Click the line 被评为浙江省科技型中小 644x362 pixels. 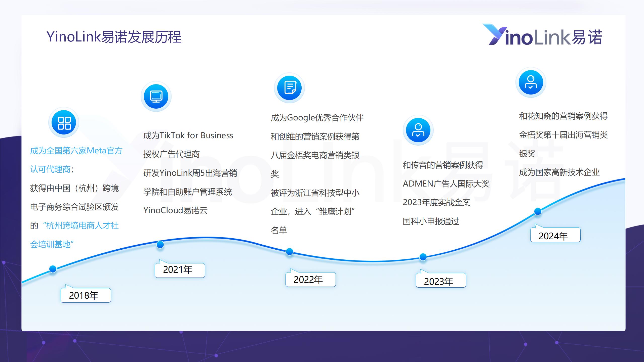[x=315, y=193]
